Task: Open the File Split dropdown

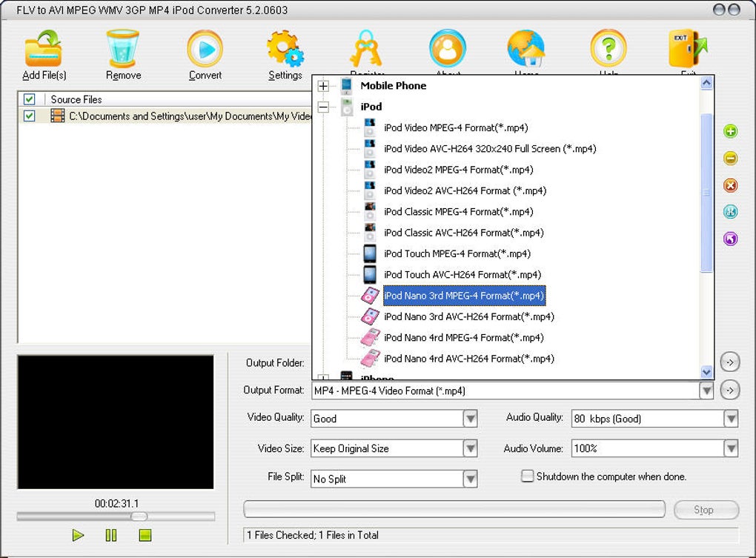Action: click(470, 479)
